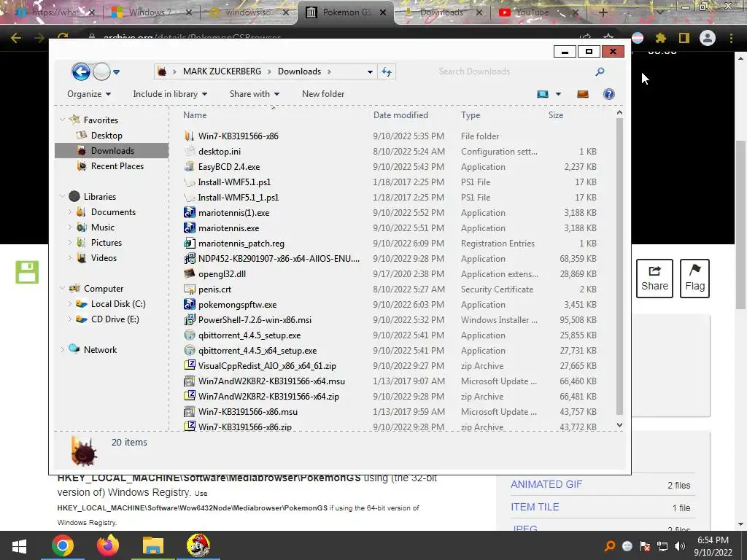The width and height of the screenshot is (747, 560).
Task: Select the NDP452-KB2901907 installer icon
Action: pyautogui.click(x=190, y=258)
